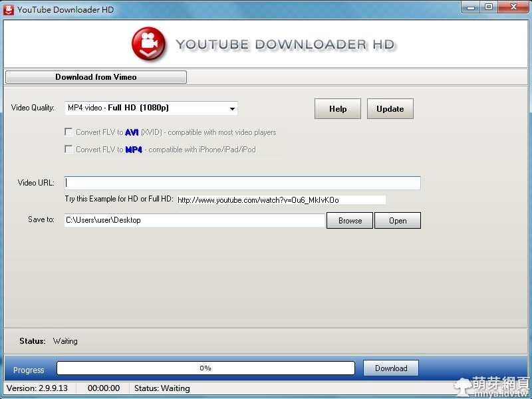Click the title bar app icon
Viewport: 532px width, 399px height.
point(9,9)
